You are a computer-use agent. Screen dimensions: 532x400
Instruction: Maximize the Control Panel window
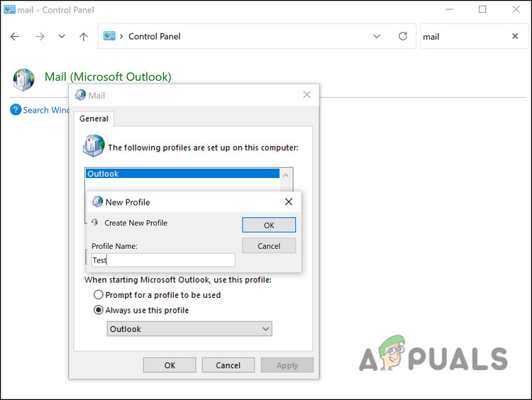pos(482,9)
